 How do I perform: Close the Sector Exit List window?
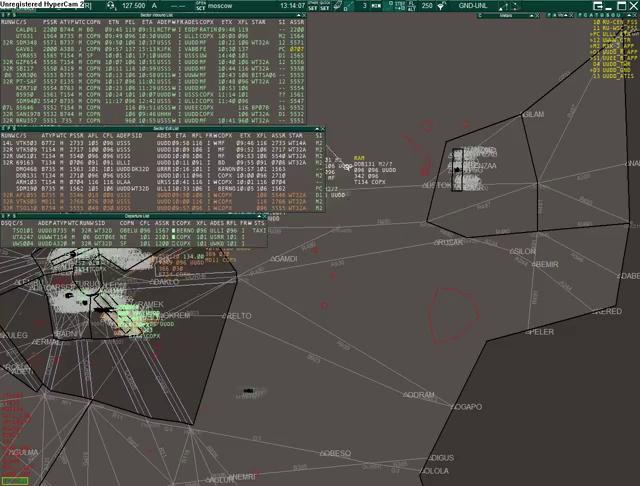tap(323, 129)
